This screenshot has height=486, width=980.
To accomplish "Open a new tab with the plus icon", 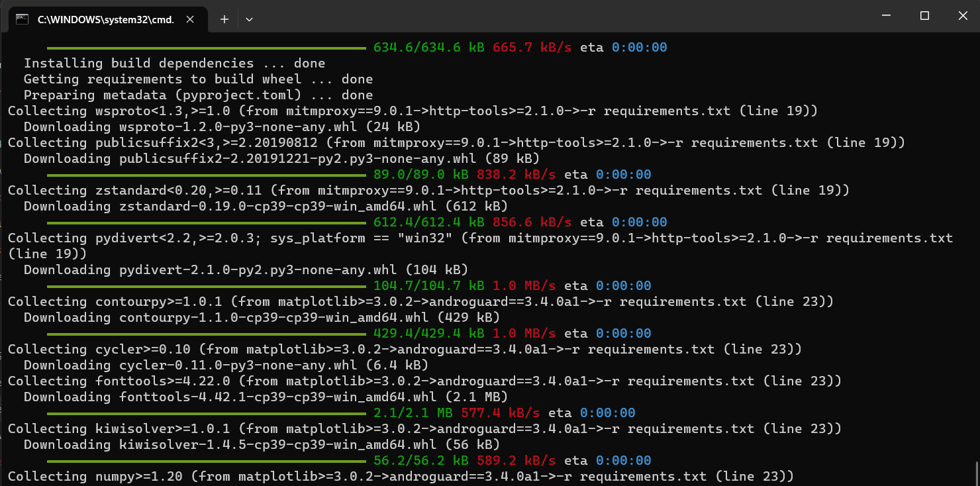I will coord(224,19).
